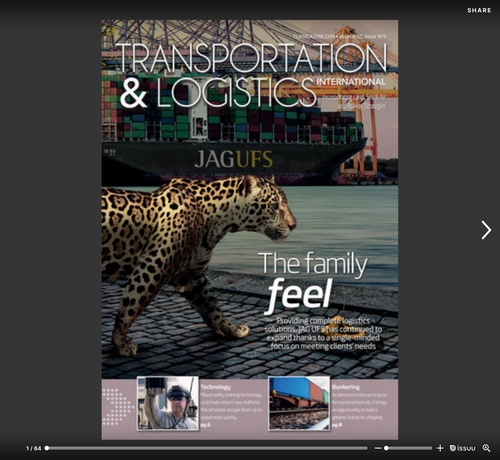Click the Bunkering heading on cover

pos(346,387)
